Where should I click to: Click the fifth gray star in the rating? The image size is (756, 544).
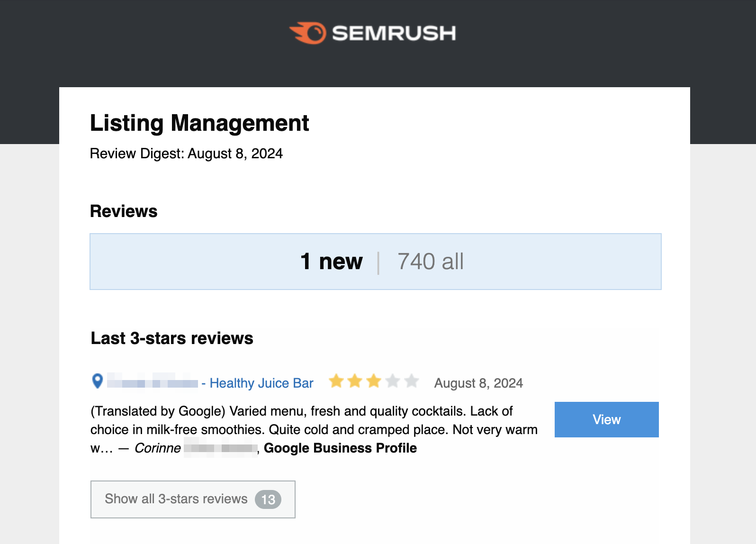point(410,381)
